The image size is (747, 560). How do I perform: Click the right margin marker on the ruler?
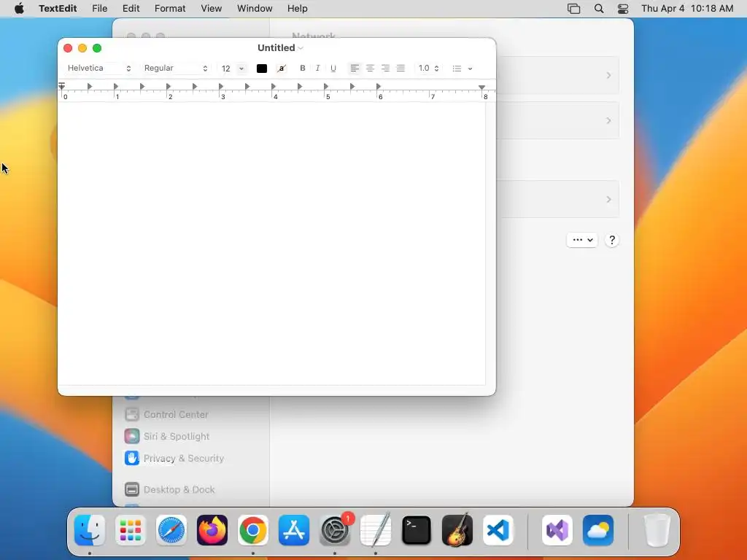481,87
